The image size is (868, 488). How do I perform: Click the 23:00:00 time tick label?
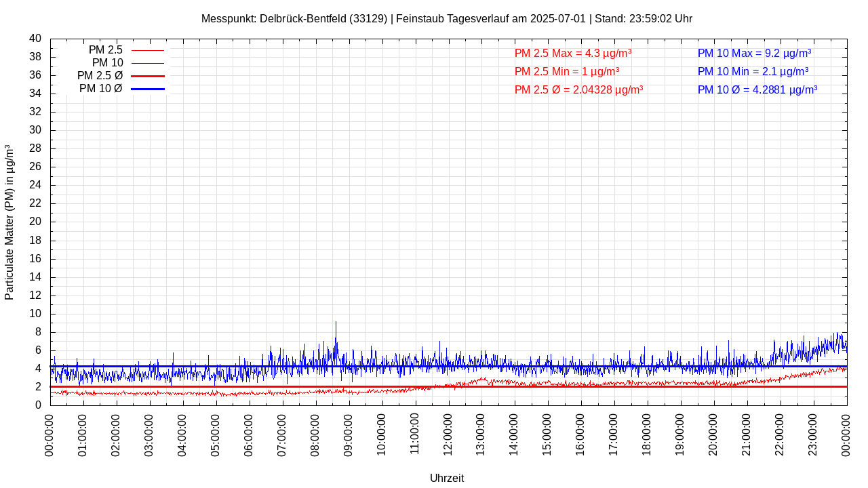coord(813,434)
